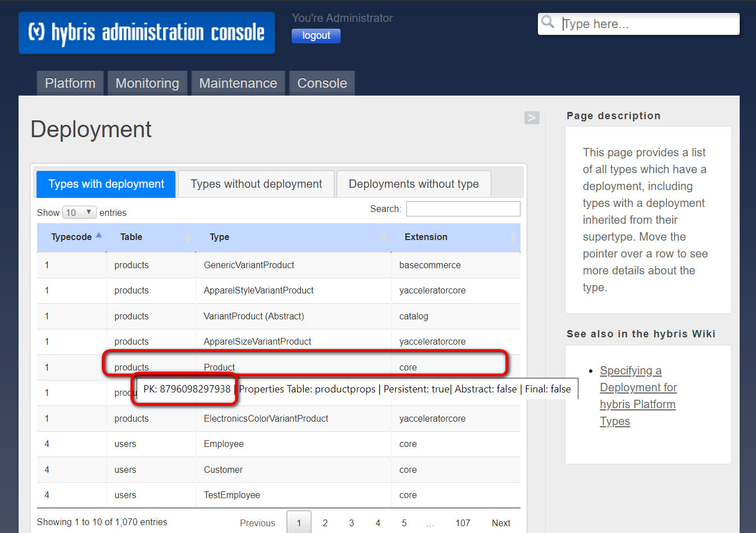Screen dimensions: 756x533
Task: Go to page 4
Action: [378, 523]
